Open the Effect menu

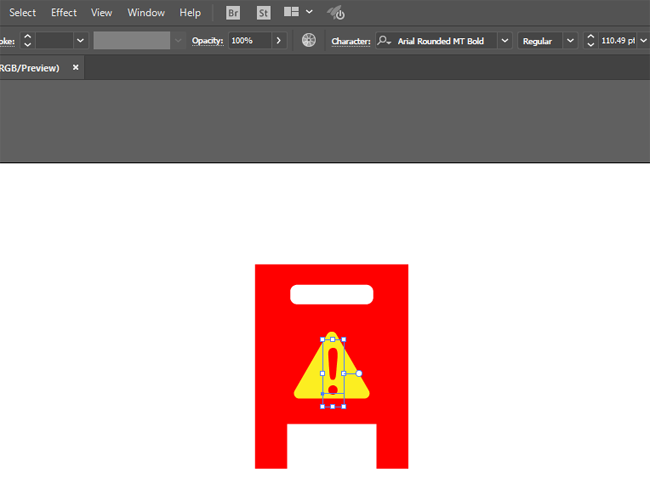[64, 13]
